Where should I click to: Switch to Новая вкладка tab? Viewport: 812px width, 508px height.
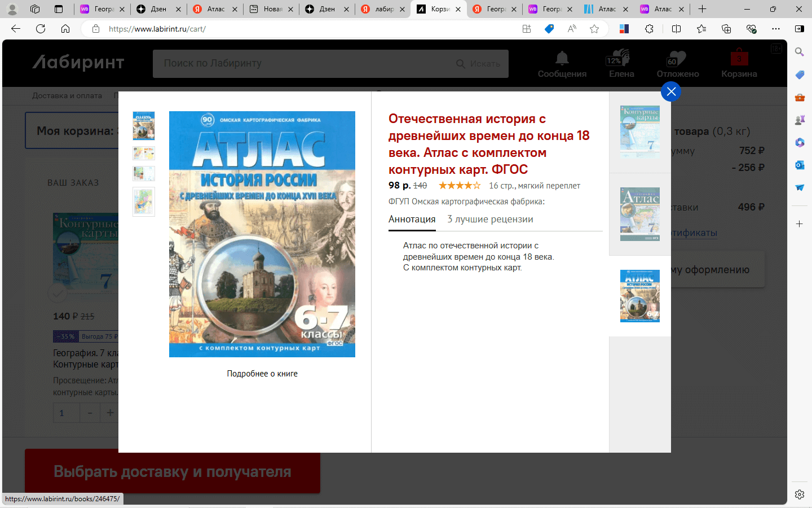point(271,9)
